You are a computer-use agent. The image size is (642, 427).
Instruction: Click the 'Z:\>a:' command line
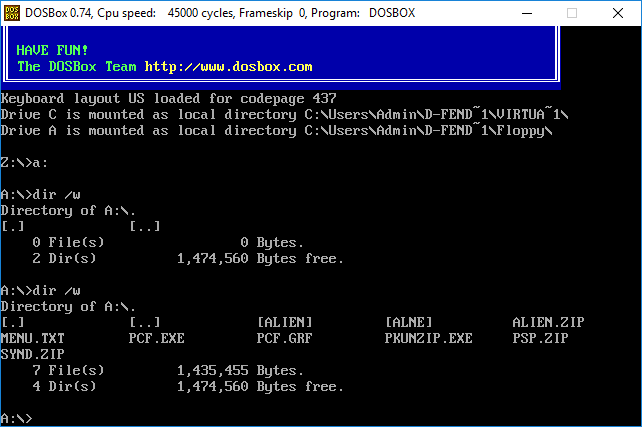(x=24, y=163)
